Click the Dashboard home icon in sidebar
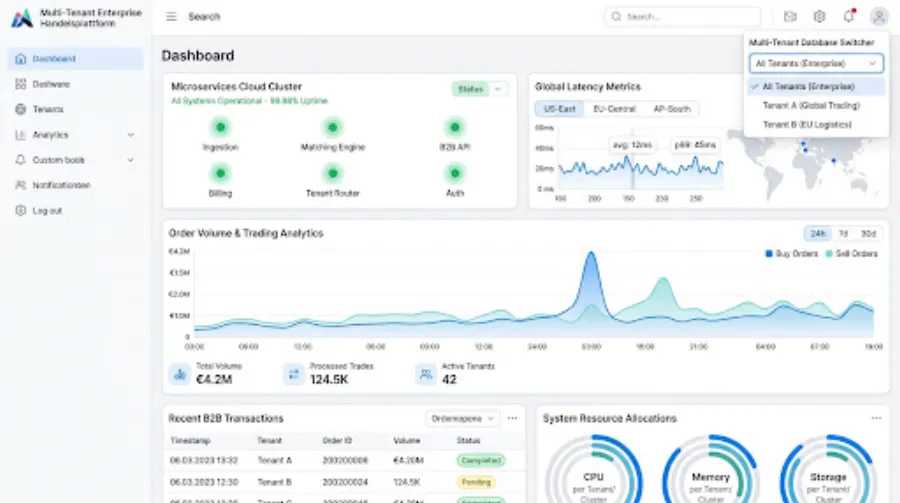This screenshot has height=503, width=900. pyautogui.click(x=21, y=59)
